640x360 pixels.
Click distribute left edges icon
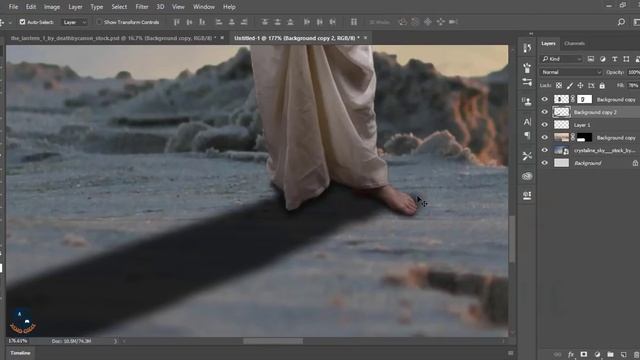point(307,22)
